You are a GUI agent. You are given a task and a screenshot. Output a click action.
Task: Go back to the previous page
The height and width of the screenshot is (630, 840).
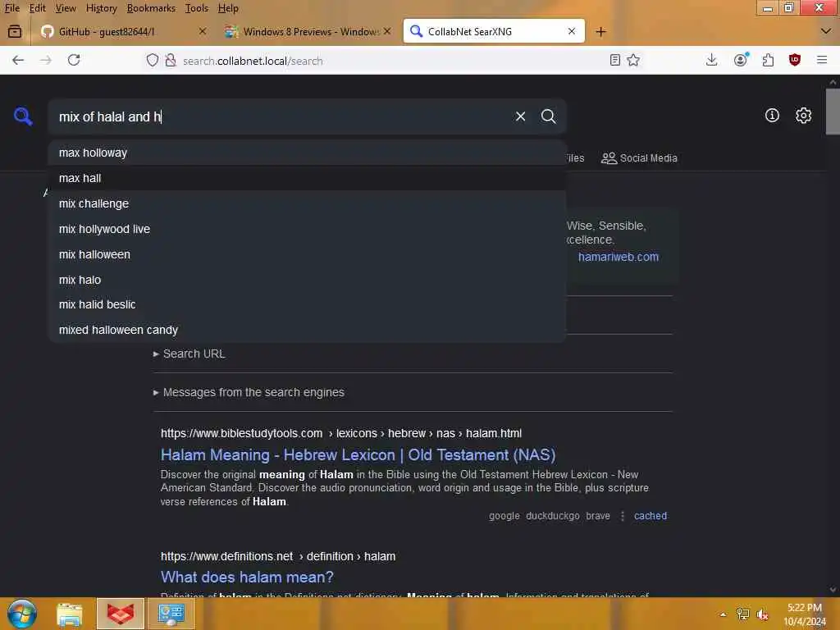18,60
